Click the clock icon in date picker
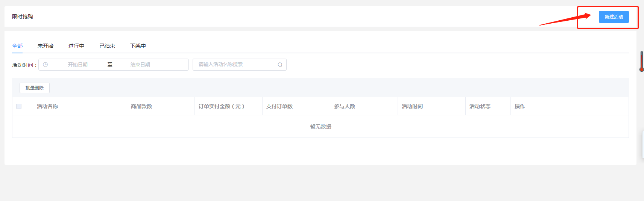This screenshot has width=644, height=201. (x=46, y=65)
